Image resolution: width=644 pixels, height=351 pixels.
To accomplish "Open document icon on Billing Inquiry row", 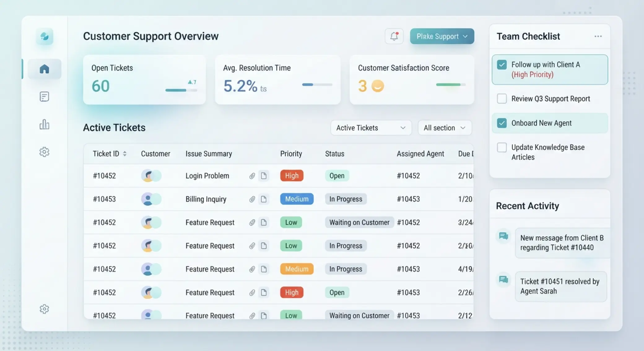I will click(x=263, y=199).
